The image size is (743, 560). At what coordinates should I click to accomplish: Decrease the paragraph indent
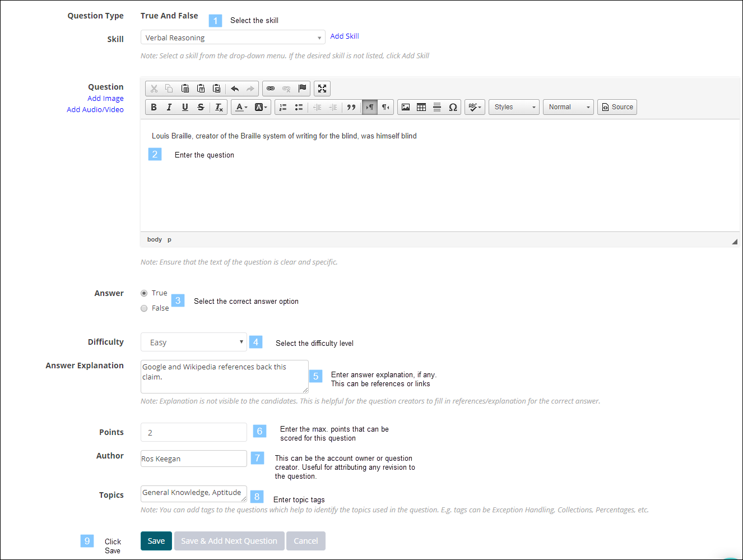click(317, 107)
